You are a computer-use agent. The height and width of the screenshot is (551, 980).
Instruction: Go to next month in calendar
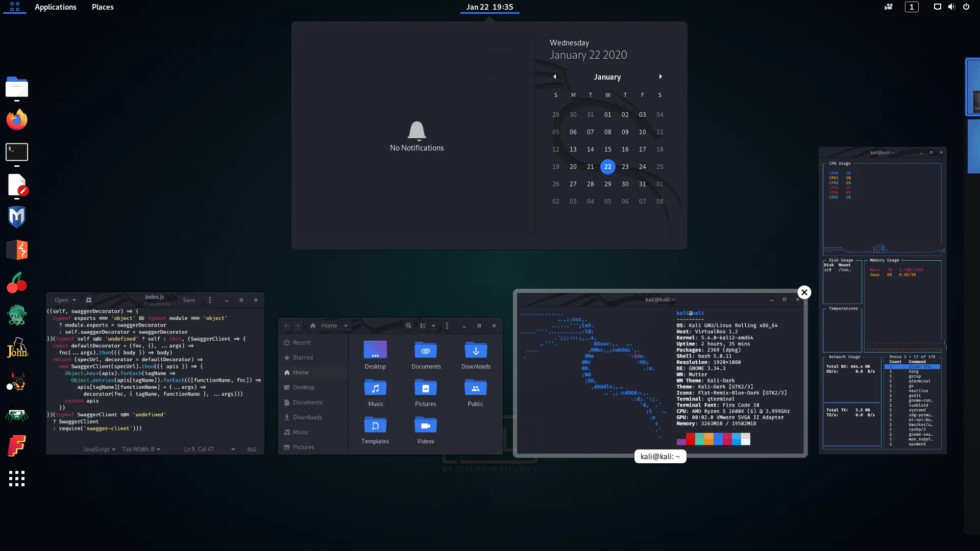click(660, 77)
